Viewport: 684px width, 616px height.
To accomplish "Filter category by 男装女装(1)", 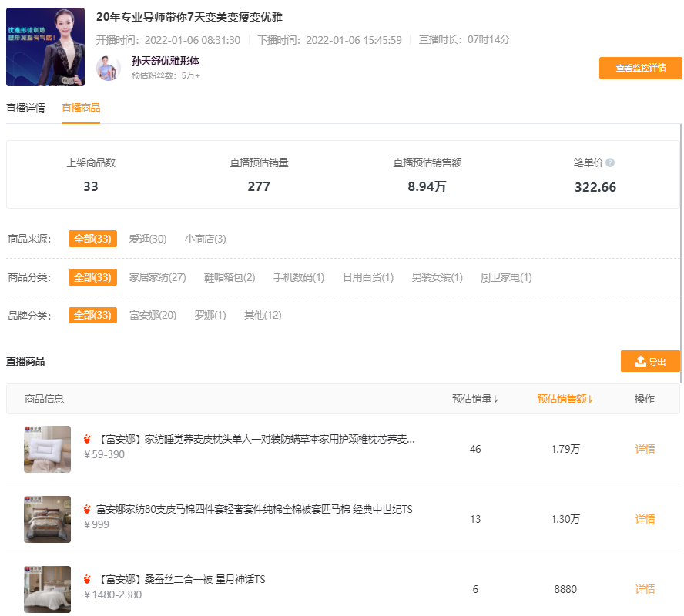I will pos(437,277).
